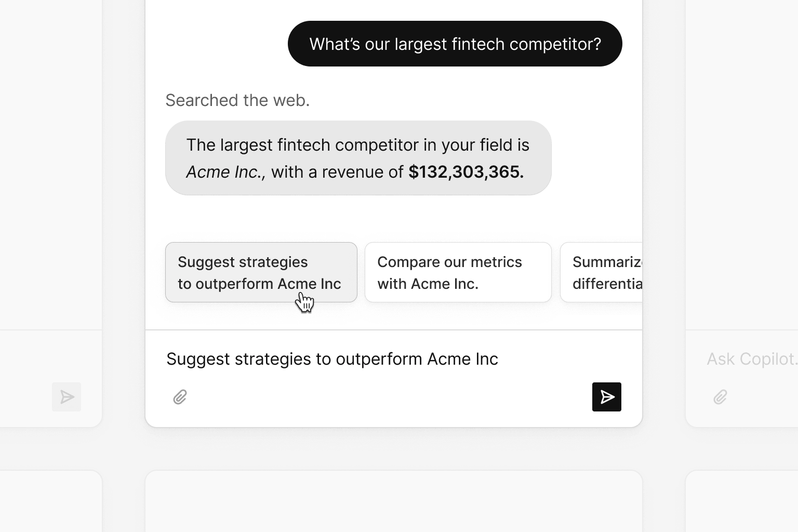Click the send arrow in the dark square
This screenshot has width=798, height=532.
(606, 396)
